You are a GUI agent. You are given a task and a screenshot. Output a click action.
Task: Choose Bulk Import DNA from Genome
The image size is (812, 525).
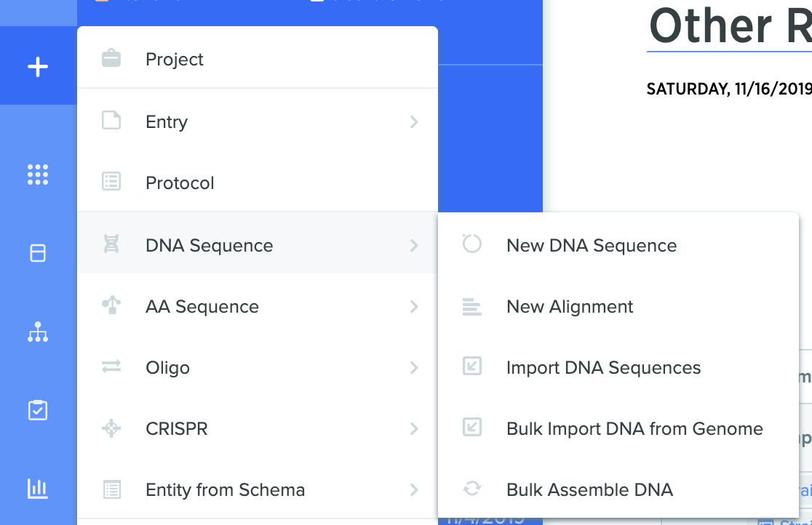(x=618, y=429)
